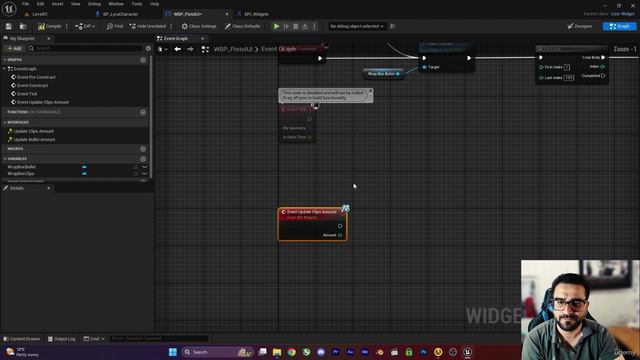
Task: Click WrapBoxBullet variable type color pill
Action: (84, 167)
